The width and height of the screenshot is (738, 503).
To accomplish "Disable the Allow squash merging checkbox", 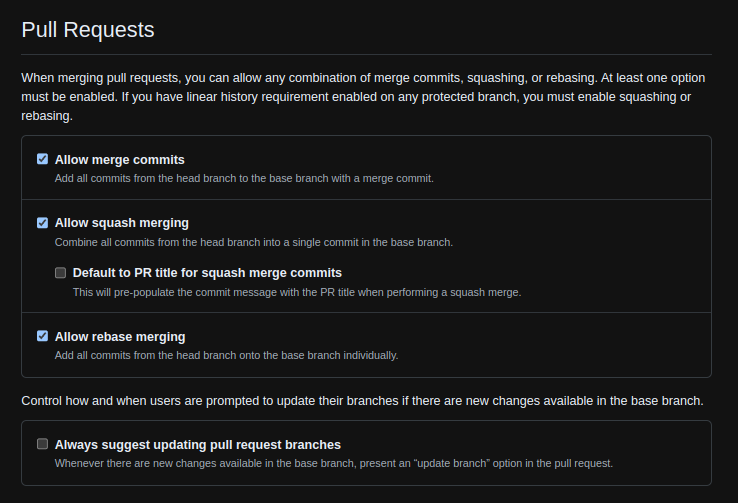I will click(x=43, y=223).
